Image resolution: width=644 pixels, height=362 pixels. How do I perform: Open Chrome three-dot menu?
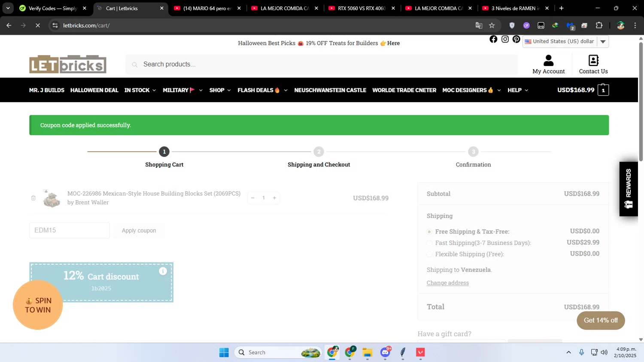coord(635,25)
